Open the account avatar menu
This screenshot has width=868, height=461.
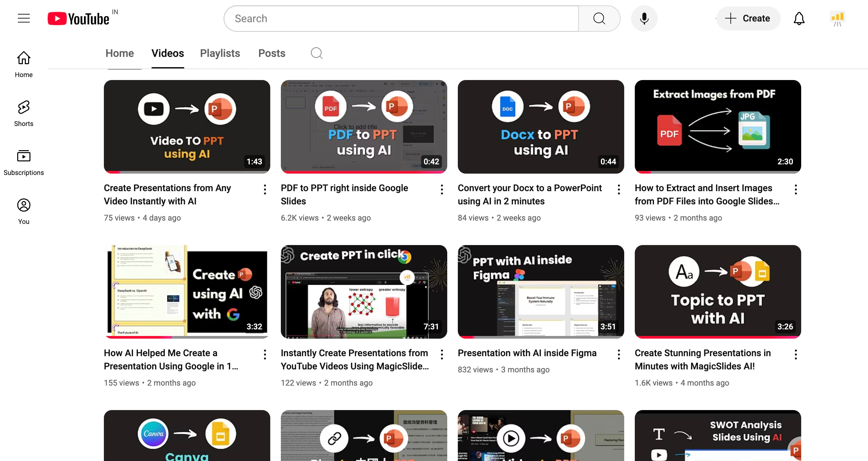pos(837,19)
